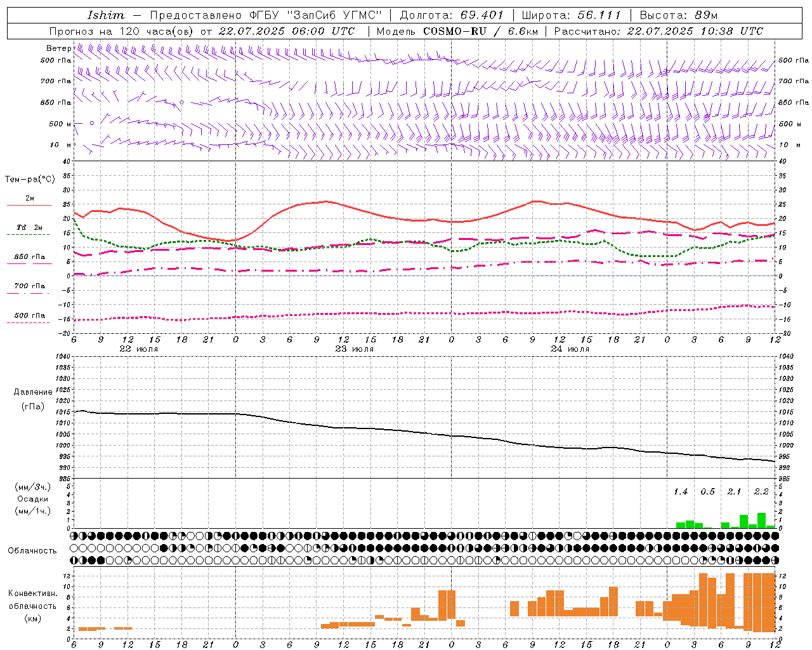This screenshot has height=650, width=812.
Task: Click the "Ветер" wind panel label
Action: click(x=58, y=48)
